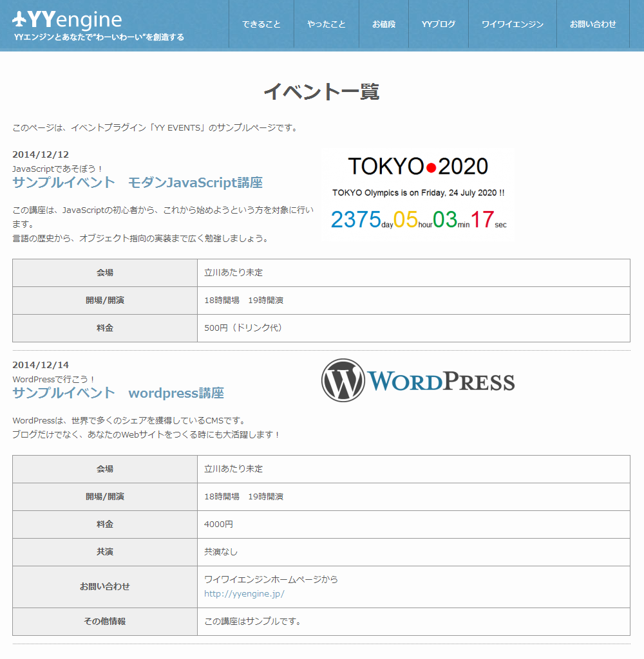Open the できること menu item
This screenshot has height=659, width=644.
coord(261,24)
